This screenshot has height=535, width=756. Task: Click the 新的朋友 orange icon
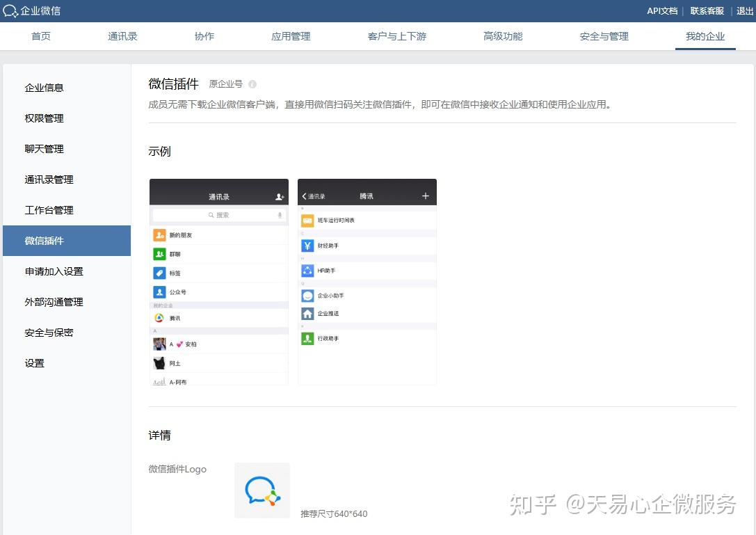point(159,235)
